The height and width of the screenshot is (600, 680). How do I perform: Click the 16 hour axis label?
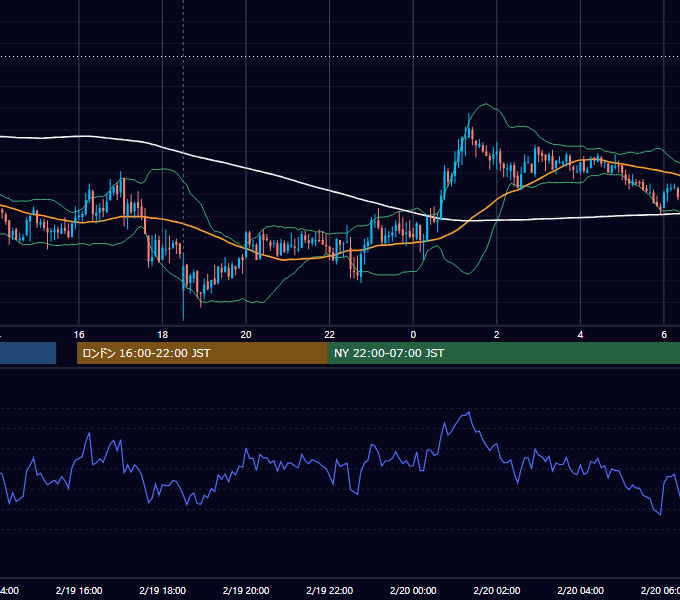coord(79,335)
